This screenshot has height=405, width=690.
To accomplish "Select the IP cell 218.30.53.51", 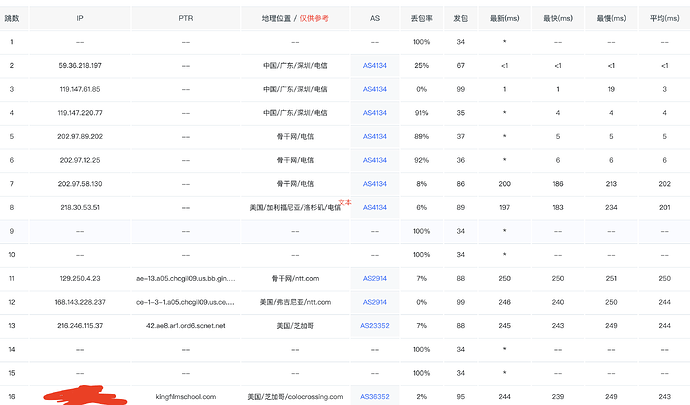I will pyautogui.click(x=80, y=207).
